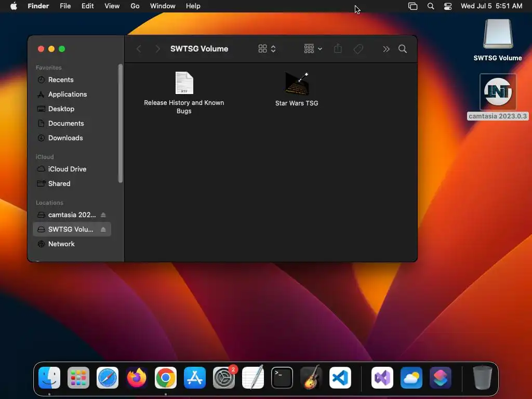Open Spotlight search in menu bar
The image size is (532, 399).
(431, 6)
